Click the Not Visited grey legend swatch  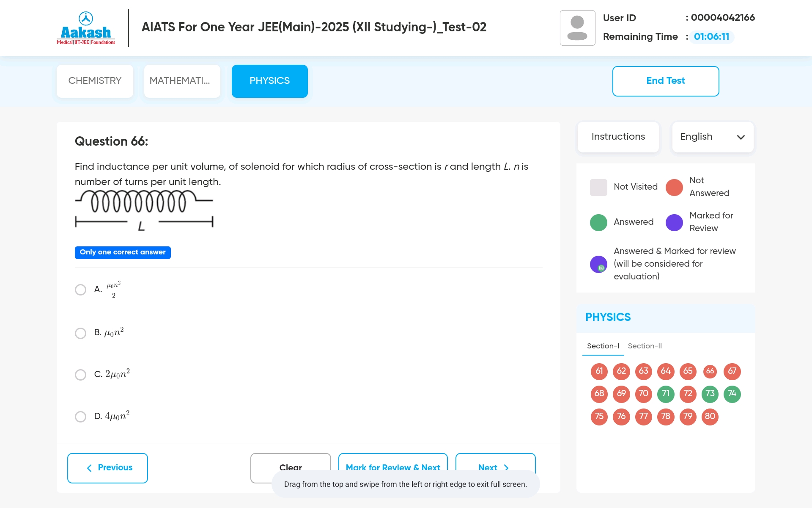[598, 187]
